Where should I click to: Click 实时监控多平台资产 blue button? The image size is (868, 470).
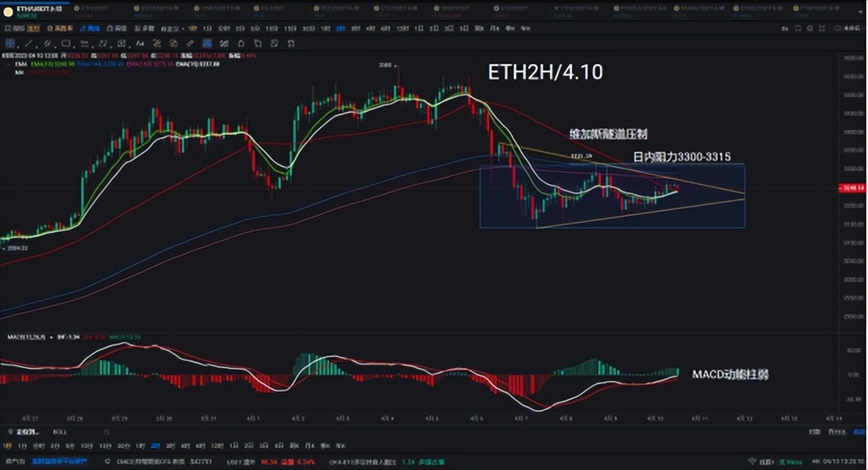coord(60,461)
